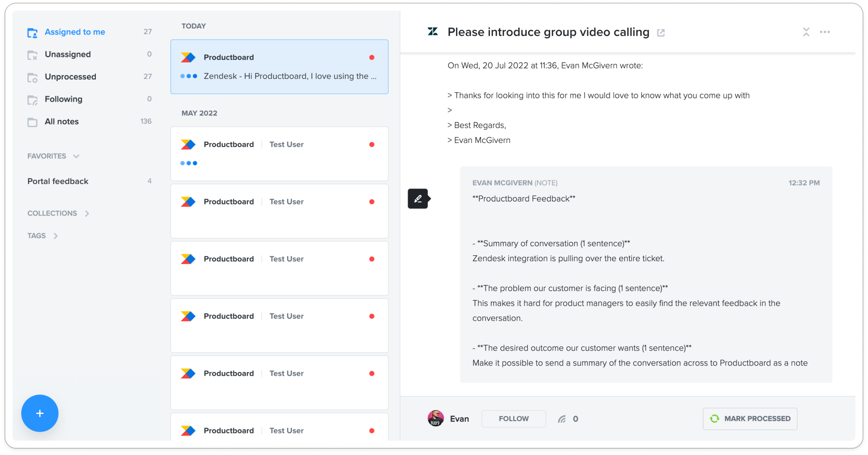Open the note's more options menu
The width and height of the screenshot is (868, 455).
825,32
